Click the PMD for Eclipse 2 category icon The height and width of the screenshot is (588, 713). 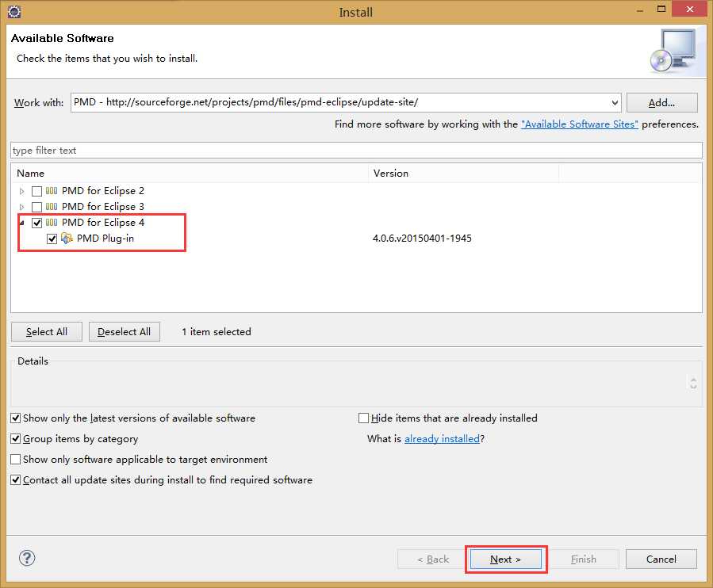tap(52, 191)
